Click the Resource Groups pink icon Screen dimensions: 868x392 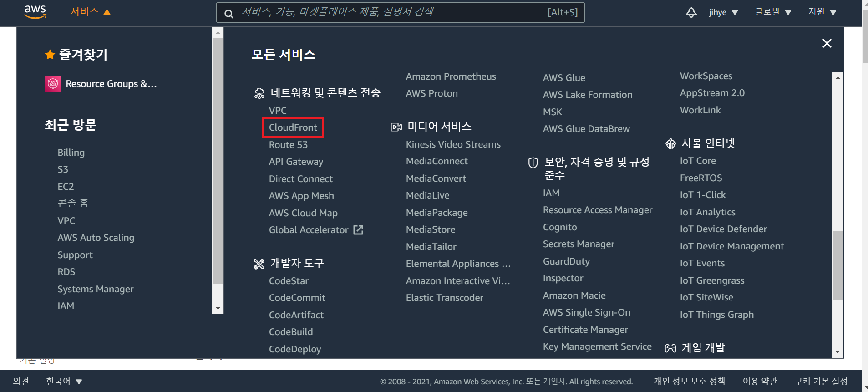pyautogui.click(x=53, y=84)
